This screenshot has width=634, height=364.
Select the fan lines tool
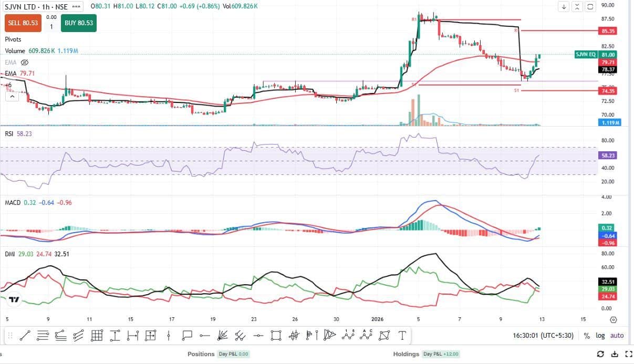coord(222,335)
